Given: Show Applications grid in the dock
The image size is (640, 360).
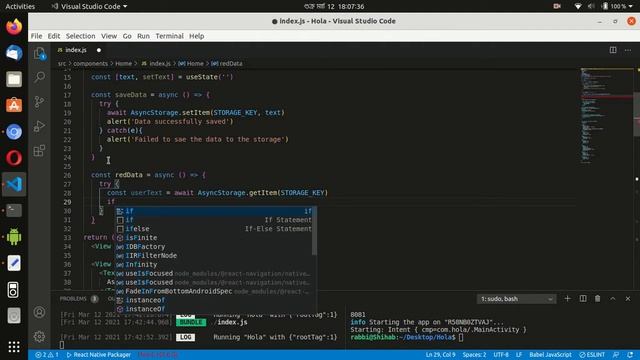Looking at the screenshot, I should click(14, 347).
